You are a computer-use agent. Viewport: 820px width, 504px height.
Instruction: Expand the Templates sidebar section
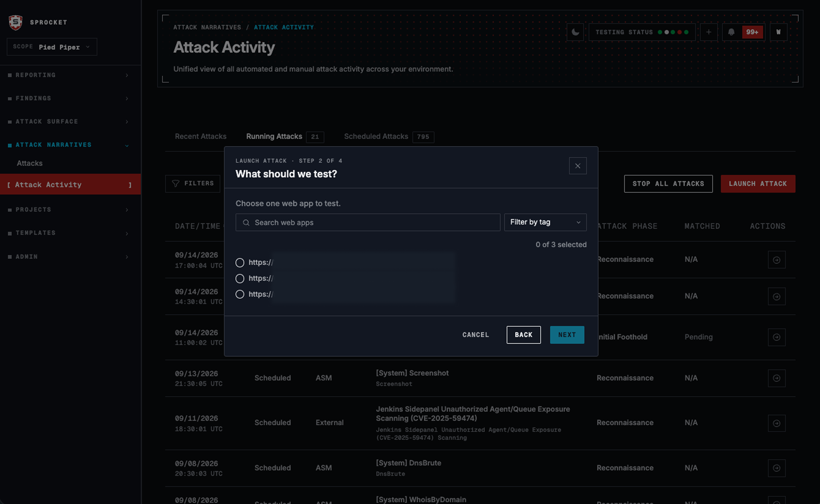[x=68, y=233]
